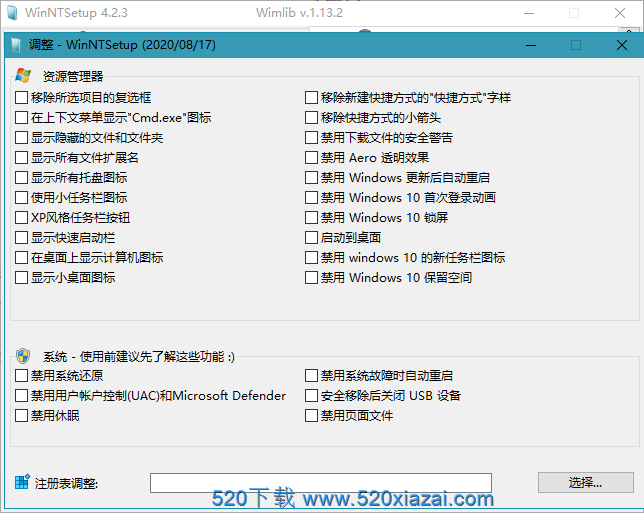This screenshot has height=513, width=644.
Task: Check 禁用页面文件 checkbox
Action: 311,416
